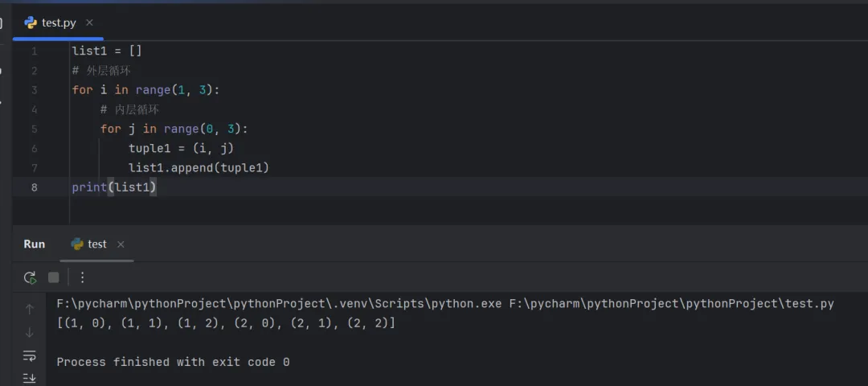Image resolution: width=868 pixels, height=386 pixels.
Task: Click the Python icon on the test run tab
Action: 77,244
